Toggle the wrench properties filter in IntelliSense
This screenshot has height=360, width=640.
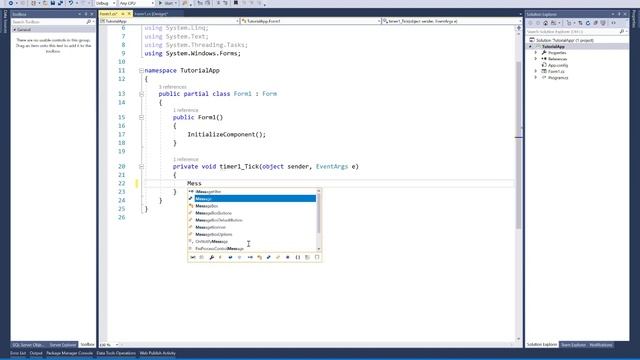coord(211,257)
